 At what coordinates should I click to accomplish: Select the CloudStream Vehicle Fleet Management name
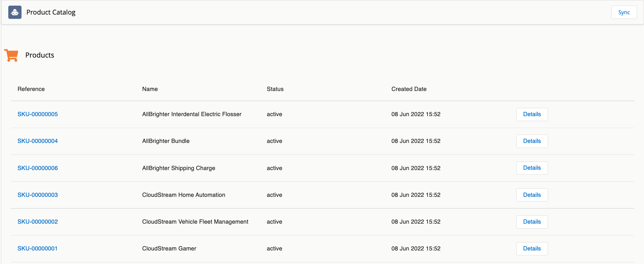point(195,222)
